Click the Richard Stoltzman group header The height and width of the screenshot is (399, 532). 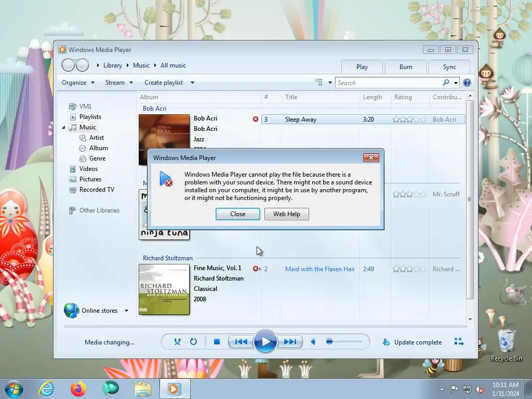click(x=168, y=258)
